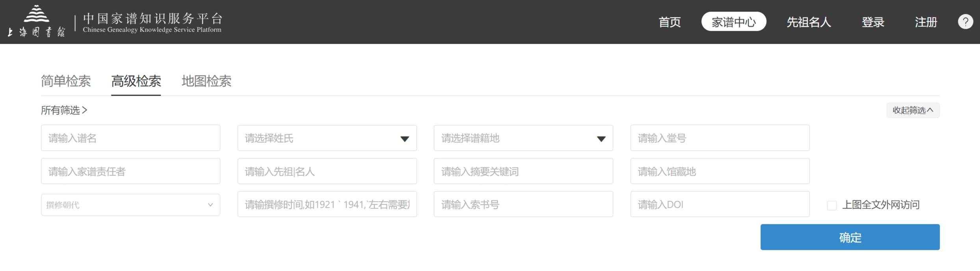This screenshot has height=271, width=980.
Task: Select 家谱中心 navigation item
Action: 734,22
